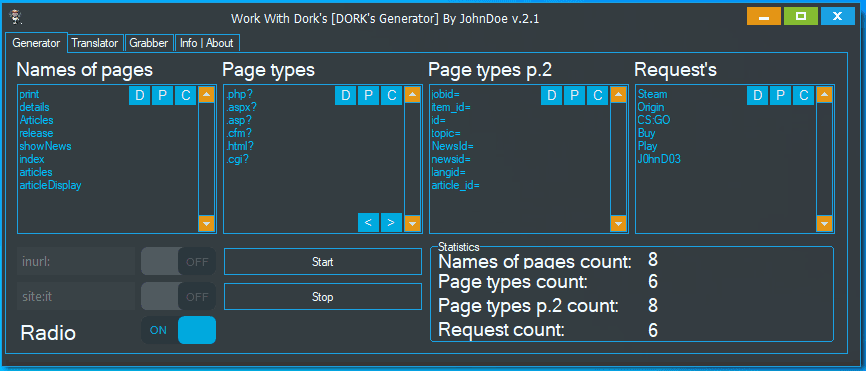Select 'Play' in Request's list
Viewport: 866px width, 371px height.
click(x=647, y=146)
